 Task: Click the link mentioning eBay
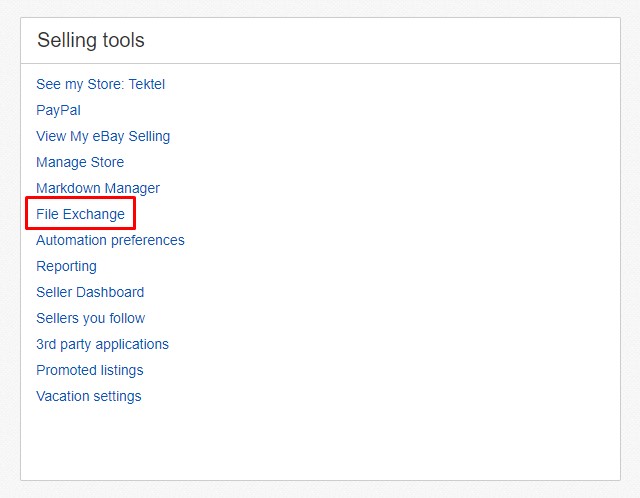pos(103,136)
